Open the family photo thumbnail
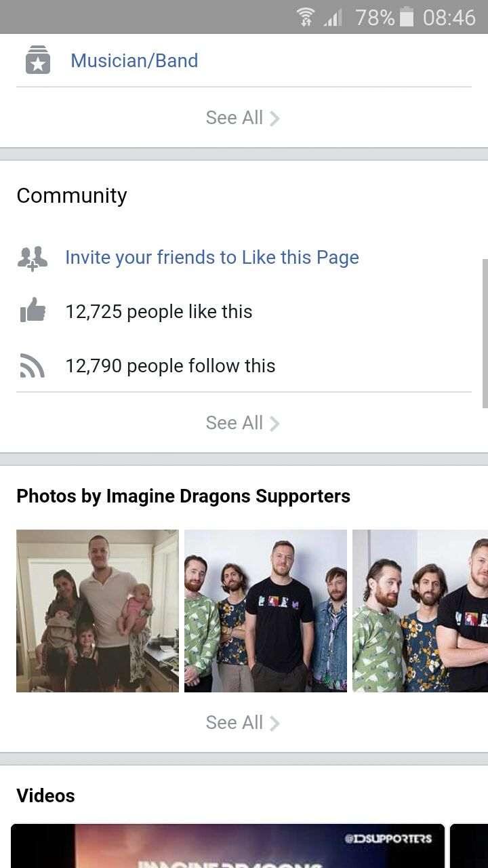 [98, 611]
